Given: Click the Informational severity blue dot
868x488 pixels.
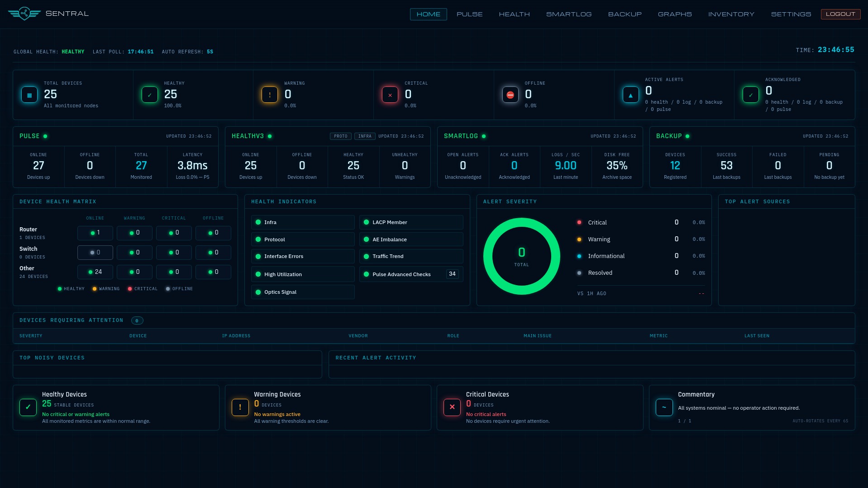Looking at the screenshot, I should click(x=579, y=256).
